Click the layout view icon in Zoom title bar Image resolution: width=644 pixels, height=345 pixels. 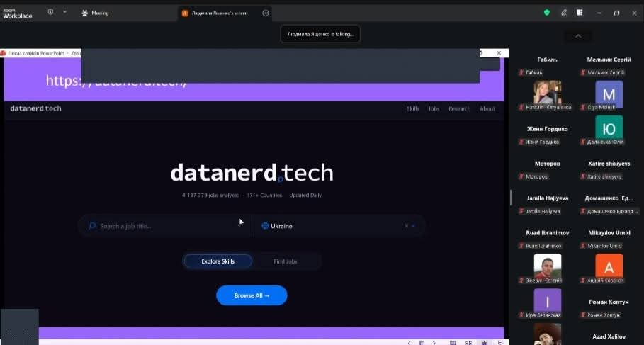pyautogui.click(x=580, y=12)
